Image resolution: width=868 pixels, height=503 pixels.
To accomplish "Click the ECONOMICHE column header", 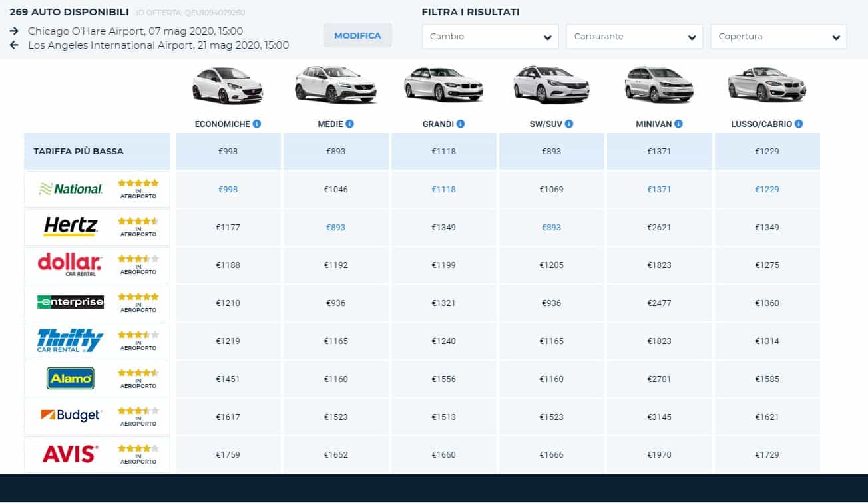I will click(222, 124).
